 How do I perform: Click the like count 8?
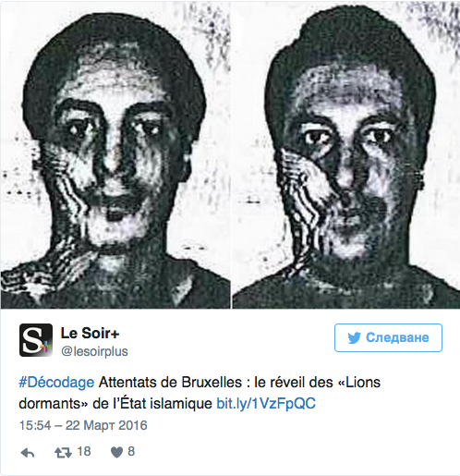pyautogui.click(x=131, y=451)
